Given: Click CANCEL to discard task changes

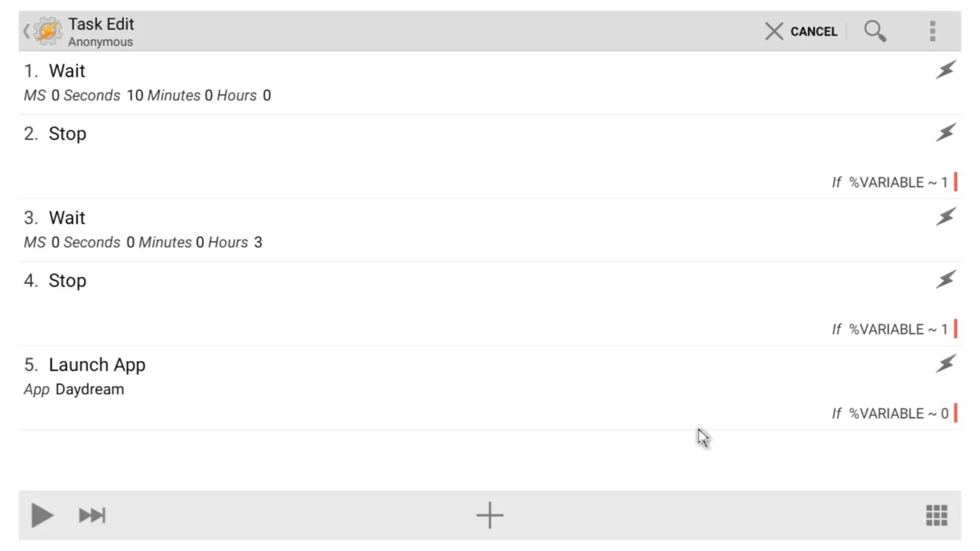Looking at the screenshot, I should pyautogui.click(x=802, y=31).
